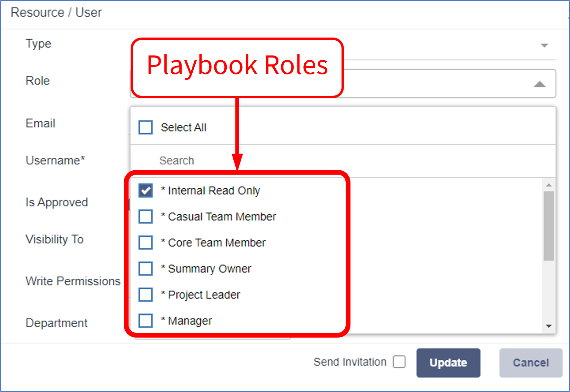Screen dimensions: 570x392
Task: Focus the Search field in role list
Action: click(x=343, y=161)
